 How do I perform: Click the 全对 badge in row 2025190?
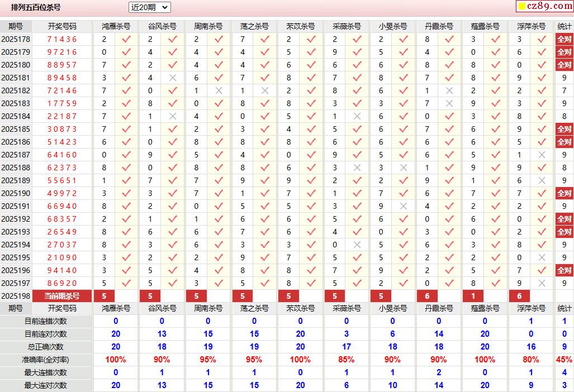pyautogui.click(x=564, y=193)
